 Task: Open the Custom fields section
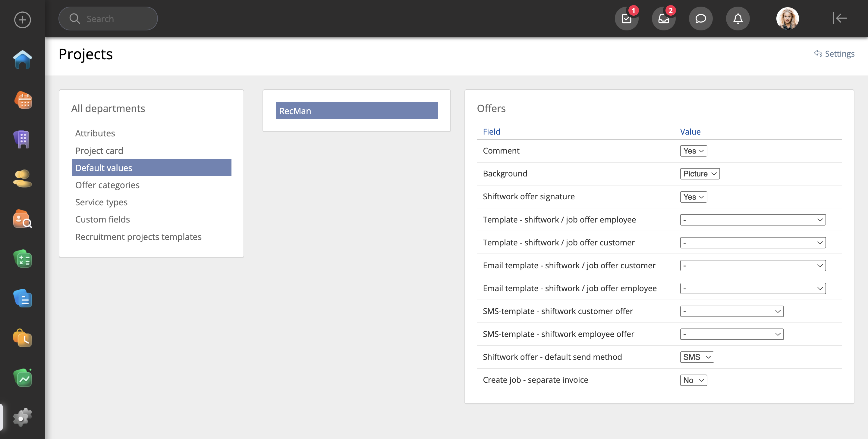pos(102,219)
